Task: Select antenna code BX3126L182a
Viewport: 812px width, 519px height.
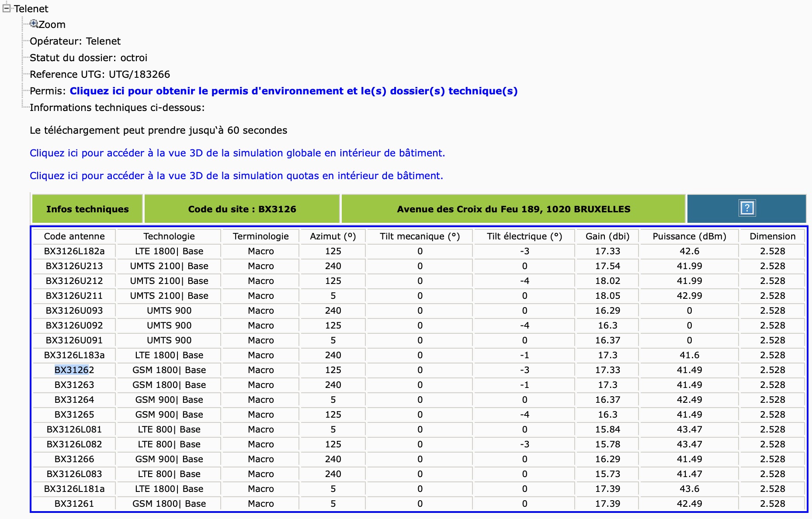Action: click(x=74, y=251)
